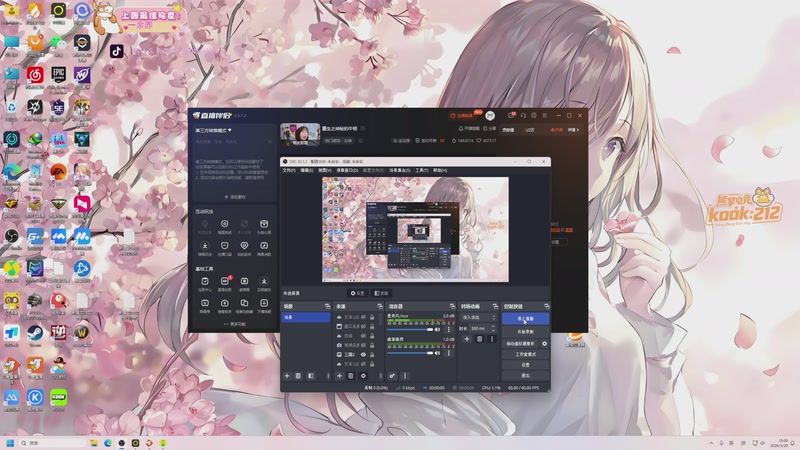The image size is (800, 450).
Task: Open the World of Warcraft desktop icon
Action: pyautogui.click(x=82, y=333)
